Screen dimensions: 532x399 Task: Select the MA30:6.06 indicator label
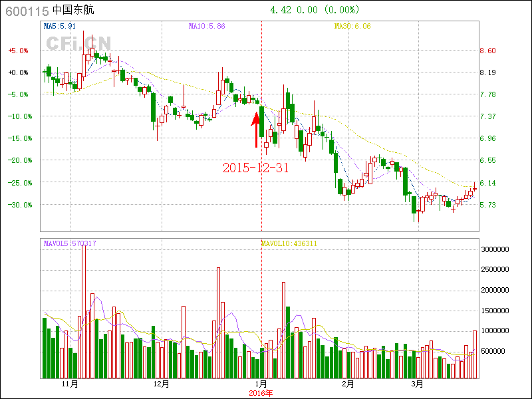click(352, 27)
